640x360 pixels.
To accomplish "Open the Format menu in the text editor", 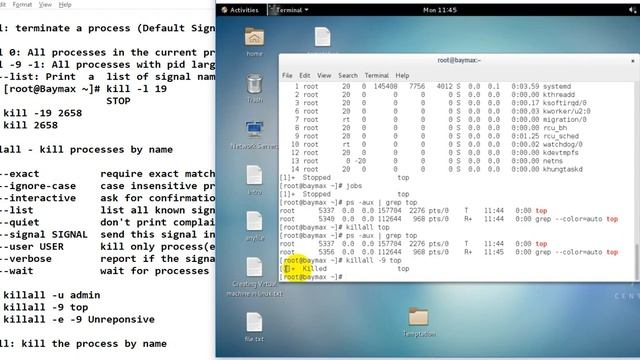I will [x=22, y=4].
